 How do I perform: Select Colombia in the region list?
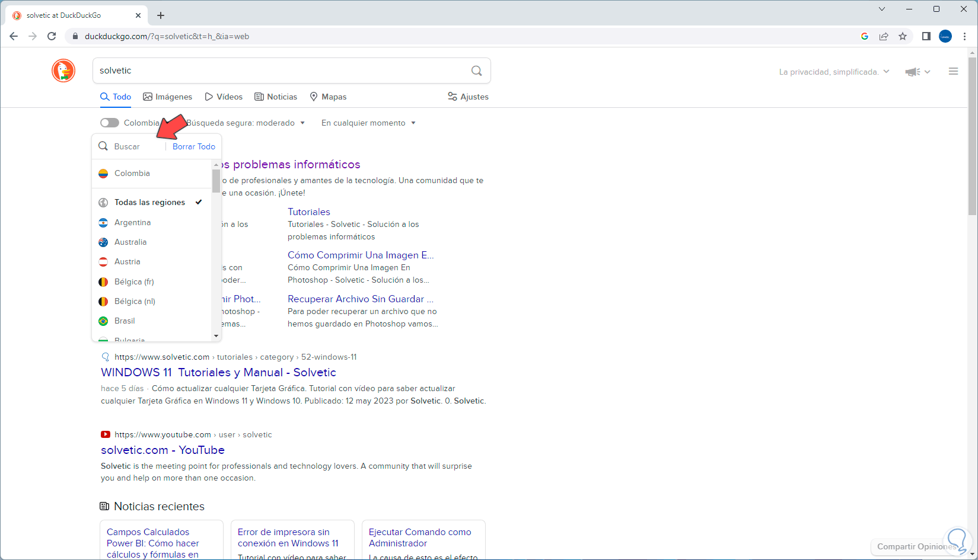point(152,174)
